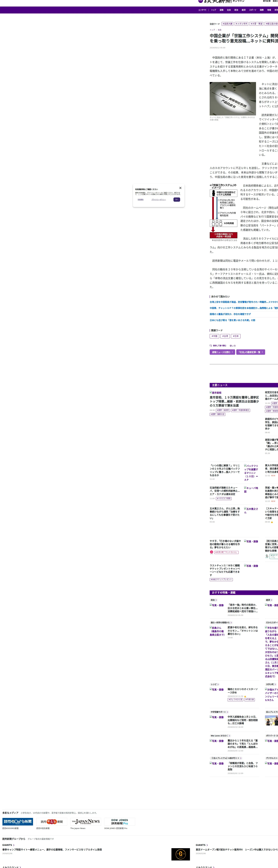Open the すべて hamburger menu
This screenshot has height=868, width=278.
[202, 10]
